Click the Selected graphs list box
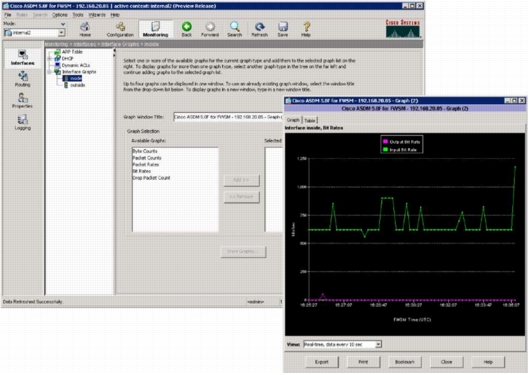 274,190
